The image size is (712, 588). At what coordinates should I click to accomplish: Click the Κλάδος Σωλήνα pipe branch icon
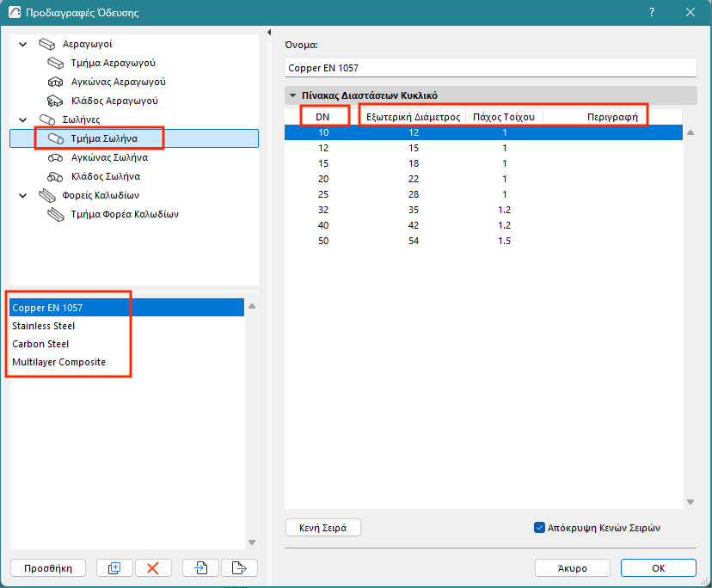tap(55, 176)
